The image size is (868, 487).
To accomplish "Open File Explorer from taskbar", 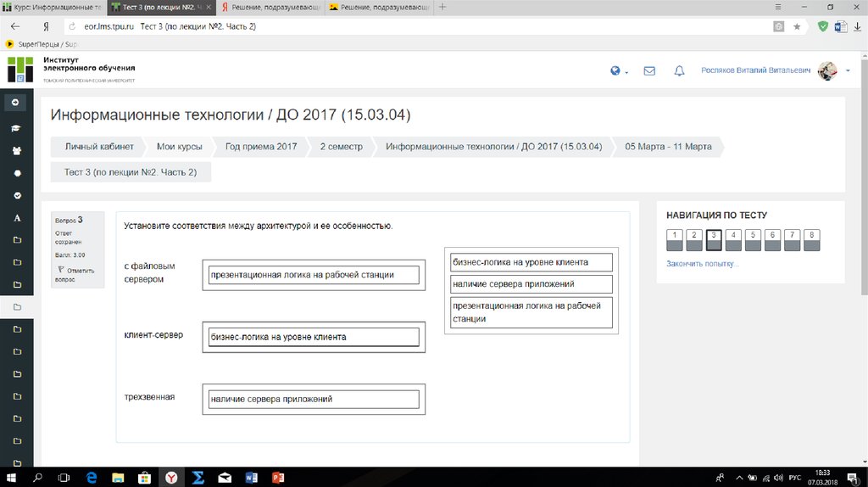I will coord(118,477).
